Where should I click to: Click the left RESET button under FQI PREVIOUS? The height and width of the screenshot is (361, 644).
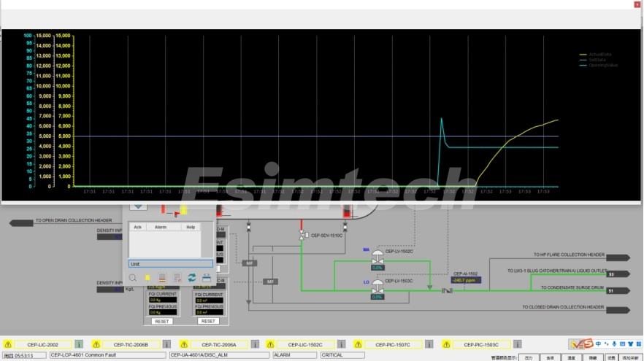pyautogui.click(x=162, y=321)
